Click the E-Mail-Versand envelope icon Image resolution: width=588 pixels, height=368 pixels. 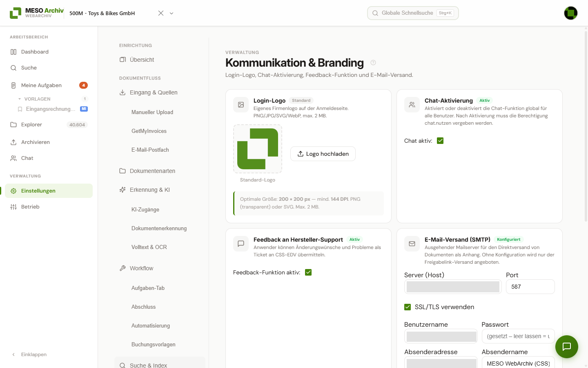pyautogui.click(x=412, y=244)
